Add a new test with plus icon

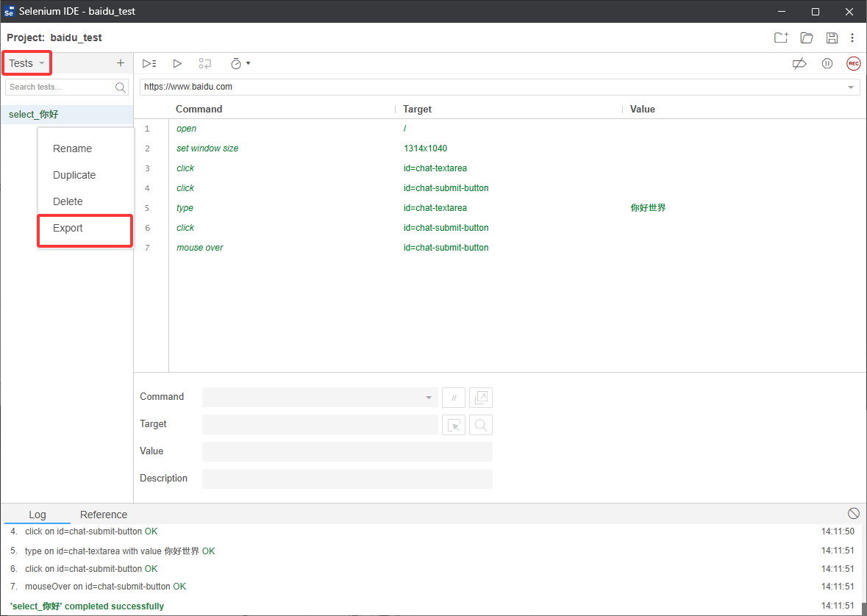click(121, 63)
